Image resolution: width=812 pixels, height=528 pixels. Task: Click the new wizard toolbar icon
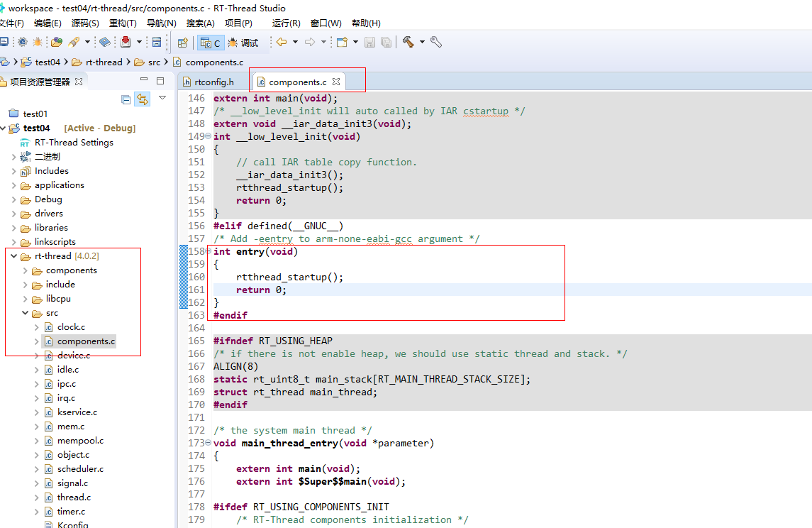point(342,42)
